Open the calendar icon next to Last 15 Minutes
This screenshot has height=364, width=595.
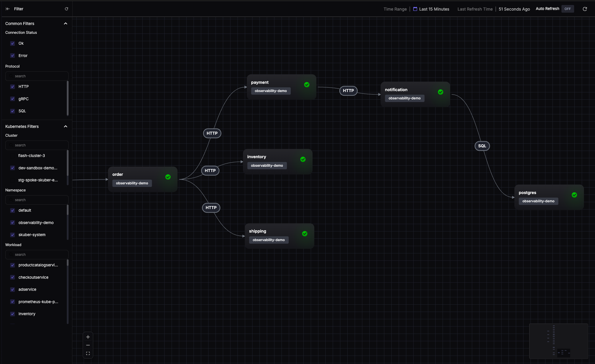[x=415, y=9]
